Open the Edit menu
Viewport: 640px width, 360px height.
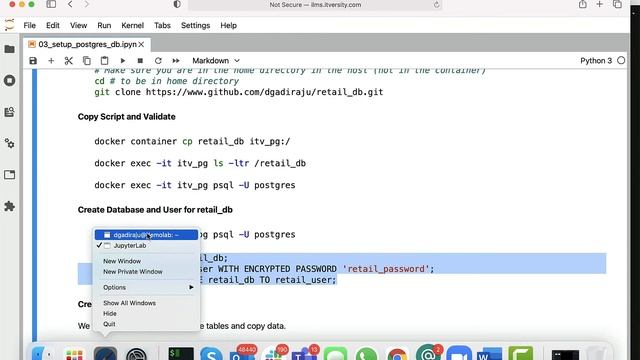(x=53, y=25)
